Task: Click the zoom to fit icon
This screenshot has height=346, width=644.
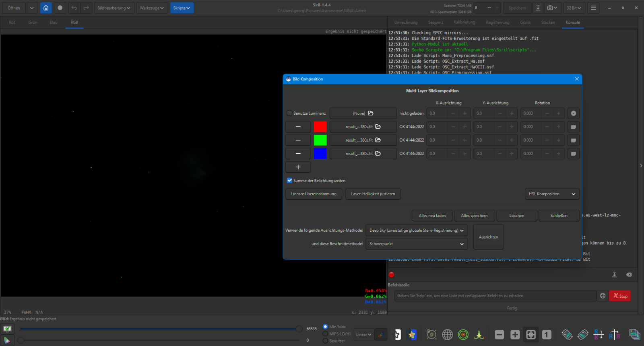Action: point(531,334)
